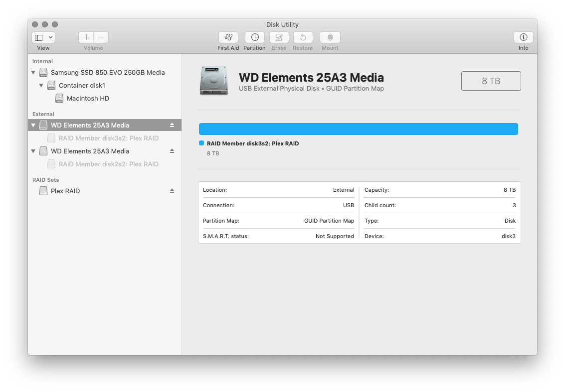Click the Device disk3 value
The width and height of the screenshot is (565, 392).
509,237
